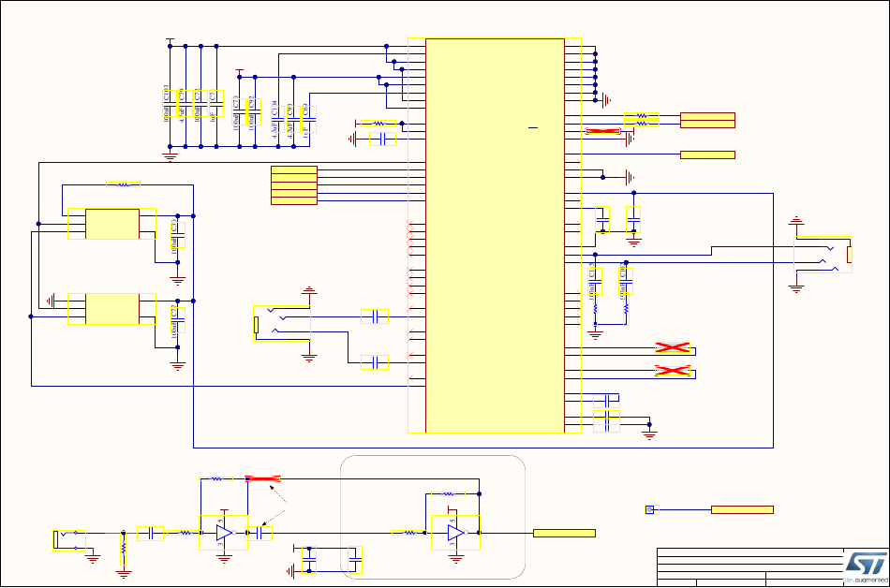Select horizontal capacitor to ground left of IC
The image size is (890, 588).
pos(382,139)
